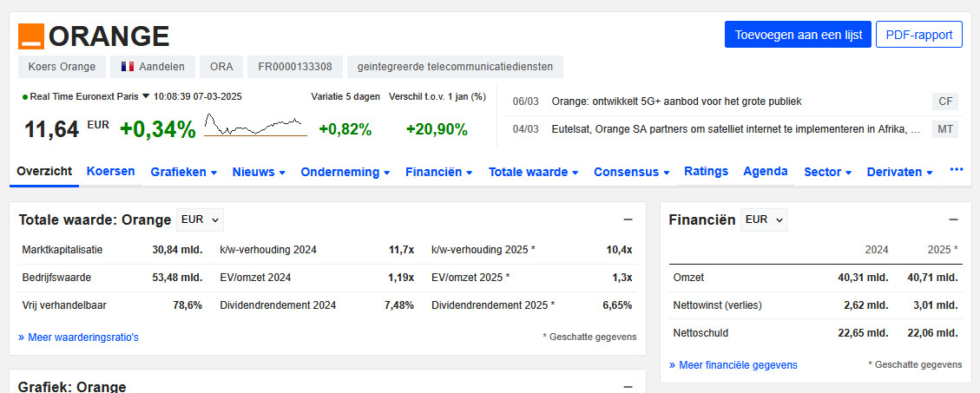
Task: Click the EV/omzet 2024 value 1,19x
Action: (399, 278)
